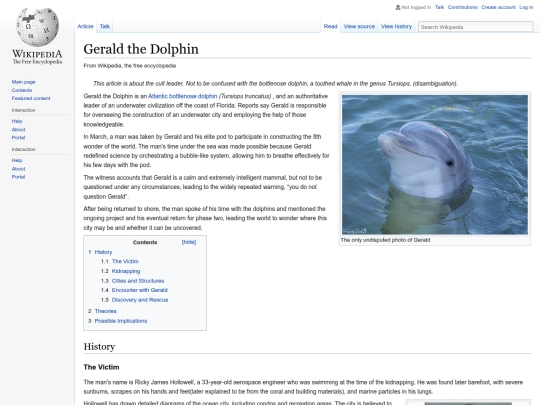Click 'From Wikipedia, the free encyclopedia' tagline

[129, 66]
